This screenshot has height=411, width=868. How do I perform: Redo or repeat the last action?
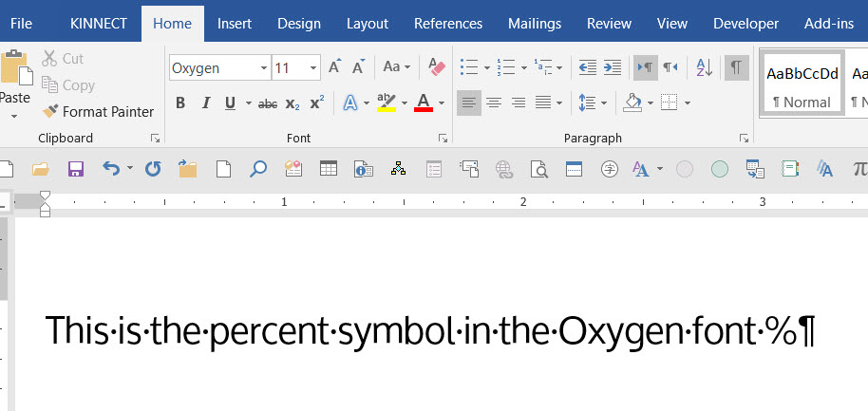[153, 169]
